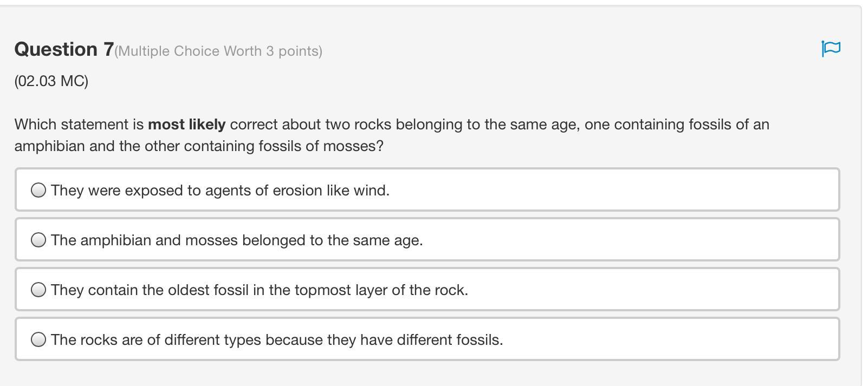Click empty right area of the 'same age' option box

[x=650, y=240]
